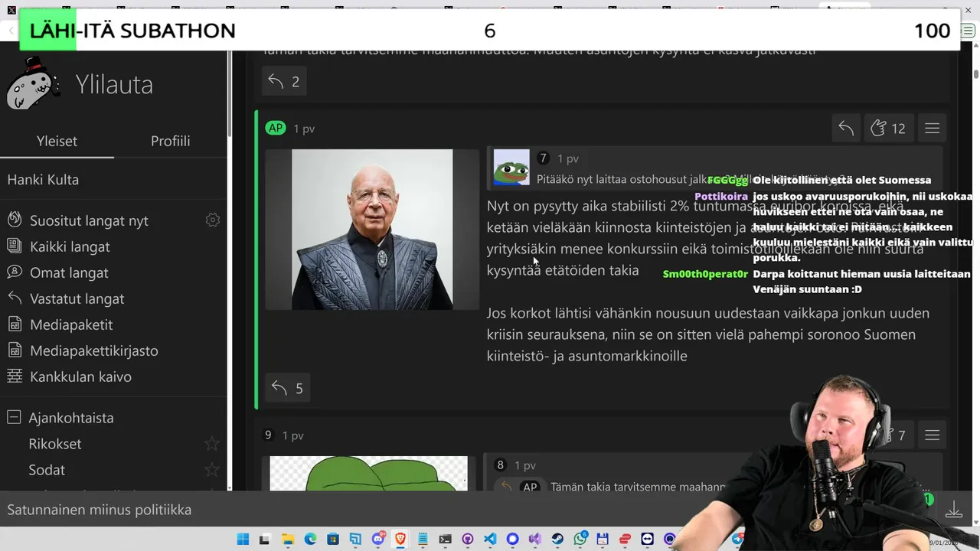The image size is (980, 551).
Task: Open purple Visual Studio from taskbar
Action: coord(534,540)
